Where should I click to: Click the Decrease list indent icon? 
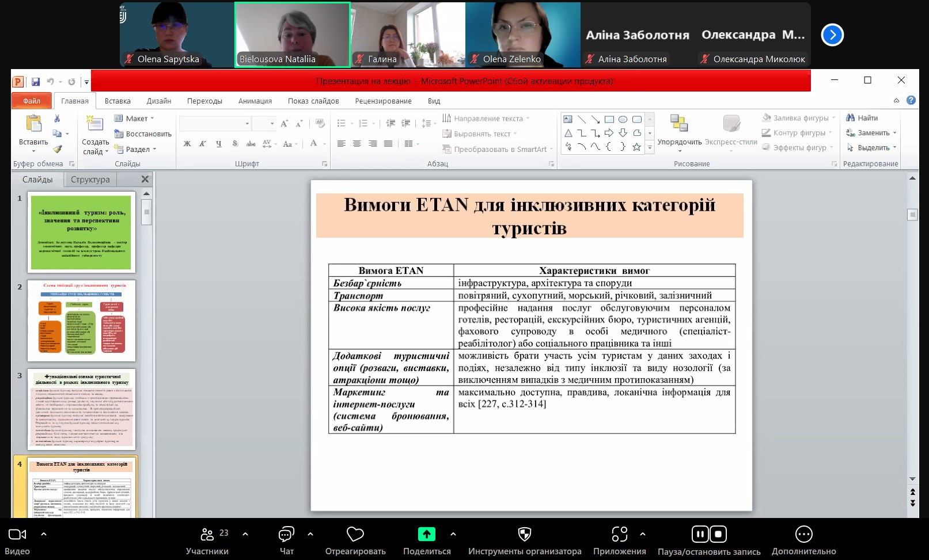tap(390, 123)
